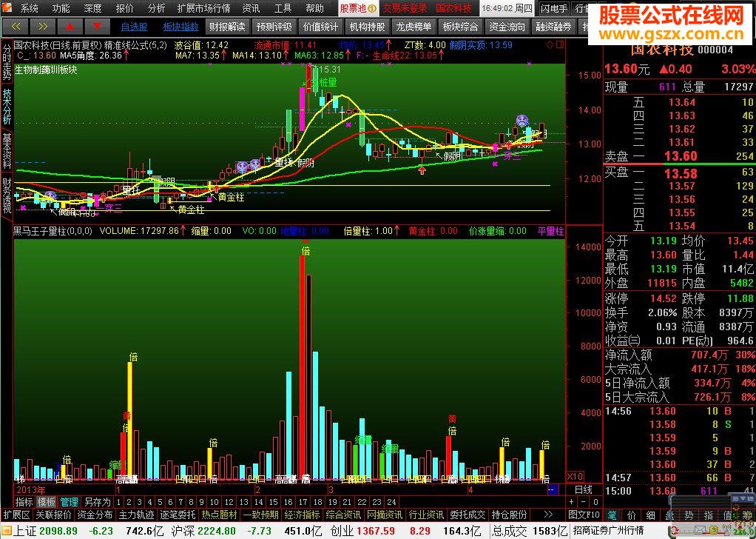Open the 帮助 menu
The image size is (756, 539).
[314, 8]
